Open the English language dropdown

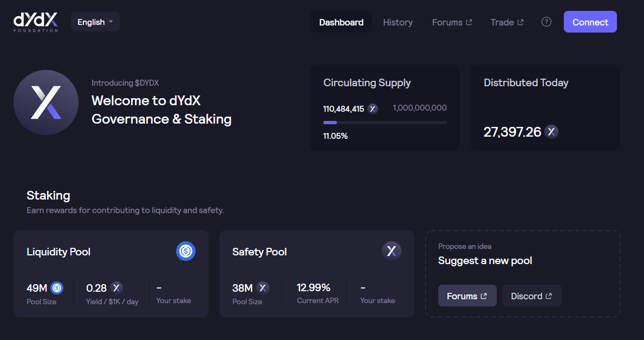[x=95, y=22]
